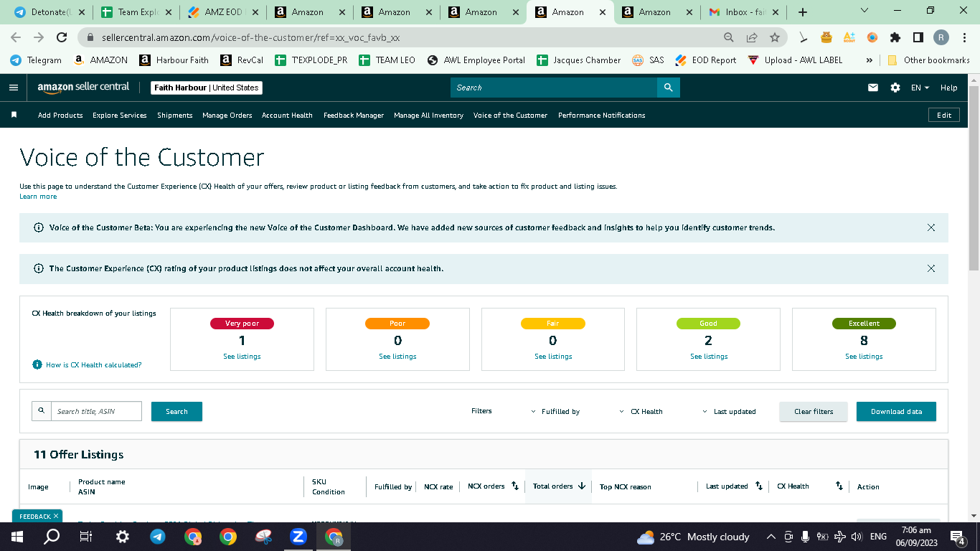Open Performance Notifications in the navigation bar
Image resolution: width=980 pixels, height=551 pixels.
[602, 115]
